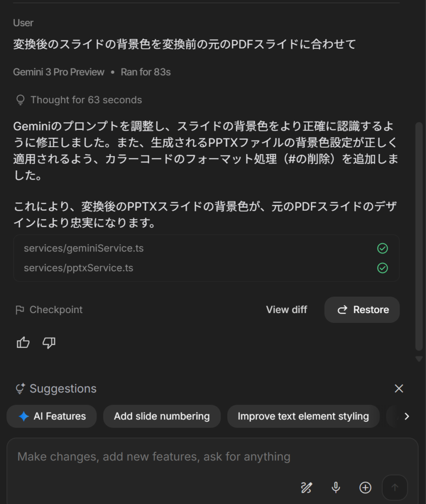Click the View diff button
The image size is (426, 504).
pyautogui.click(x=286, y=310)
